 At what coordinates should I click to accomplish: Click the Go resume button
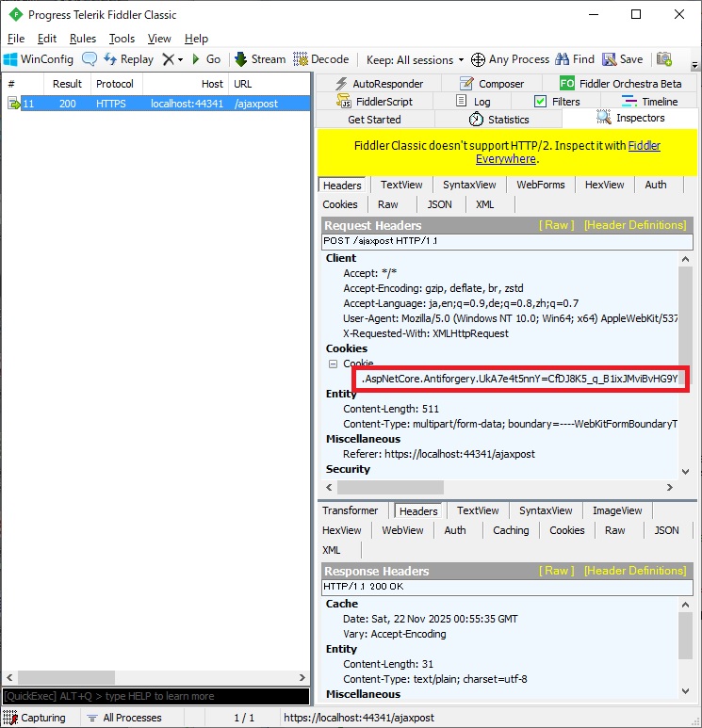click(x=206, y=59)
